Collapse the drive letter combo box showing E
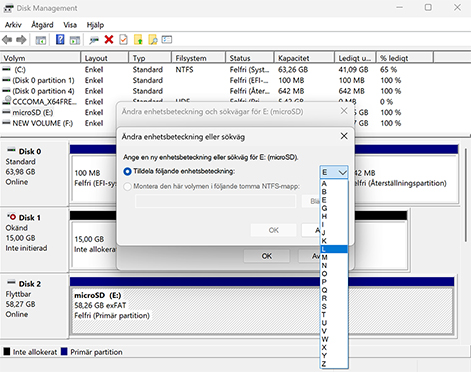The width and height of the screenshot is (471, 372). 334,172
